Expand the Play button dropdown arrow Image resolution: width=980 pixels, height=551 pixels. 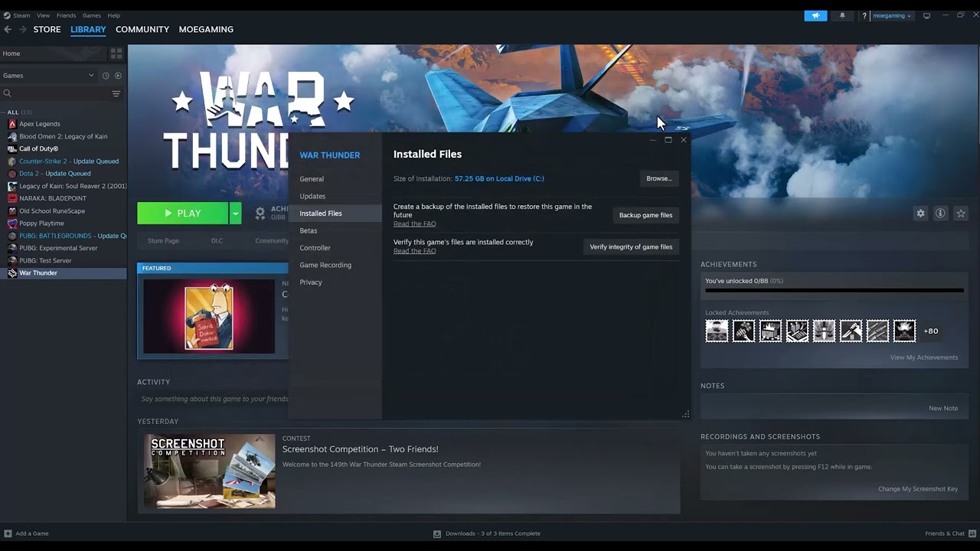[x=235, y=214]
